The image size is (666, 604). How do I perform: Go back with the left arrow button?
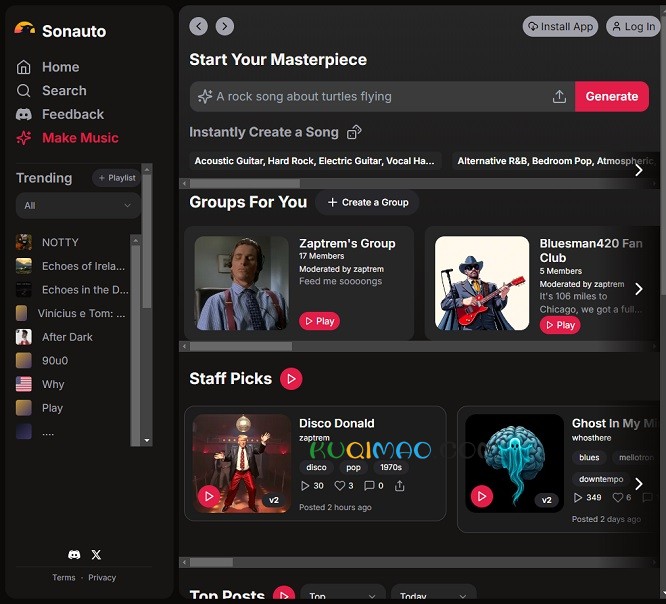tap(198, 26)
